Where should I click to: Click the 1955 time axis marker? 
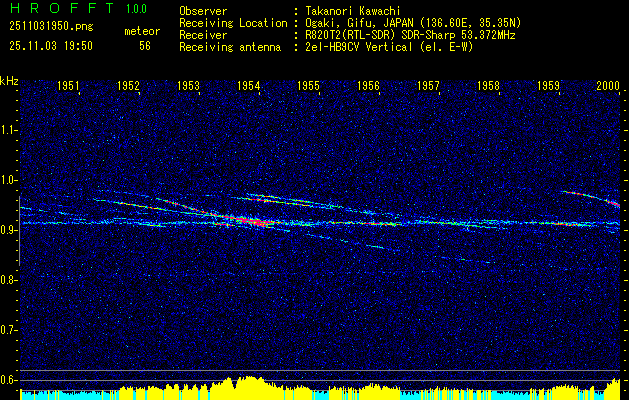[308, 85]
